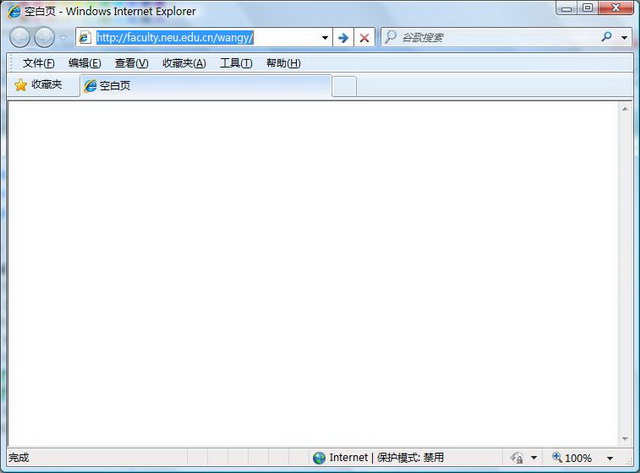This screenshot has width=640, height=473.
Task: Click the Internet Explorer logo in title bar
Action: [14, 11]
